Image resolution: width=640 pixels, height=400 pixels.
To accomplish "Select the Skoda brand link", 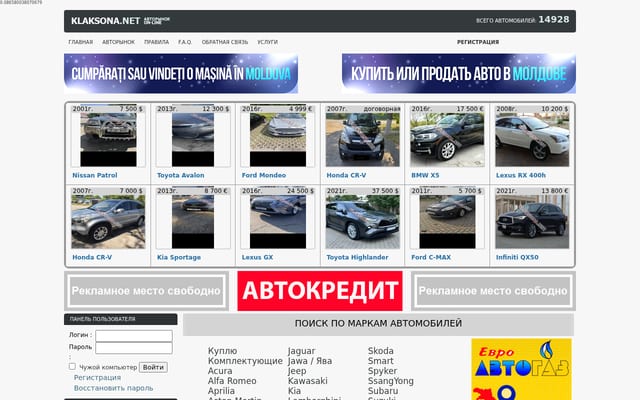I will tap(381, 351).
